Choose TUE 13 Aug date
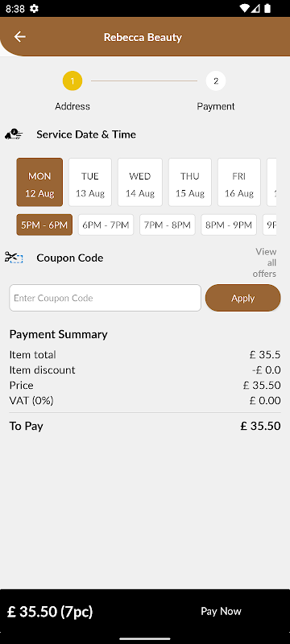Screen dimensions: 290x644 pyautogui.click(x=90, y=182)
